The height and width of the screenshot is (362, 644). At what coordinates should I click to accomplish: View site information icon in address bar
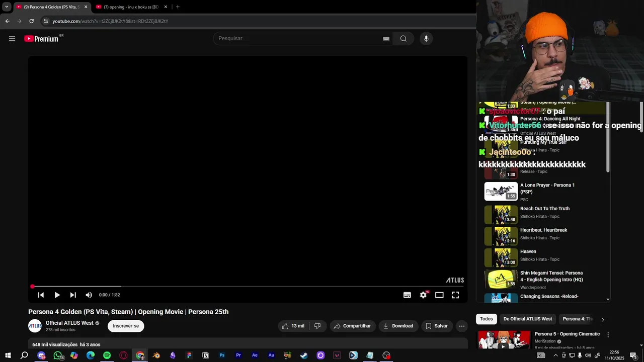click(x=46, y=21)
